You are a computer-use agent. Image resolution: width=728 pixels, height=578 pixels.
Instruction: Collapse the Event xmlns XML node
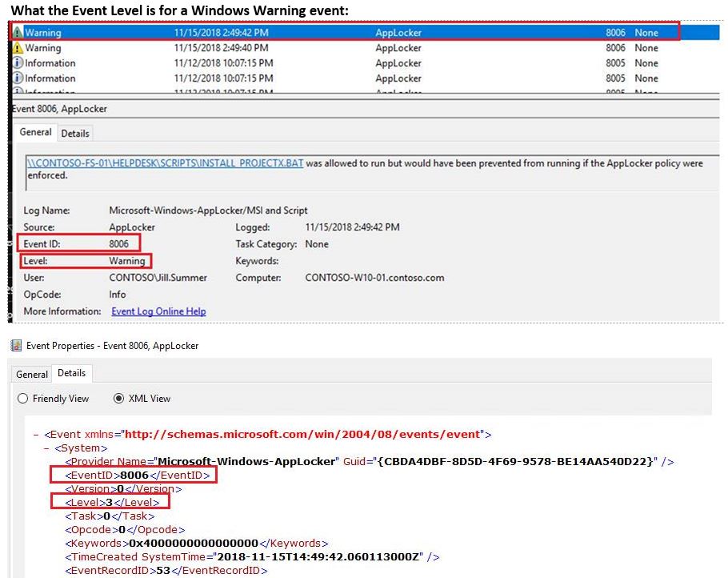click(36, 435)
